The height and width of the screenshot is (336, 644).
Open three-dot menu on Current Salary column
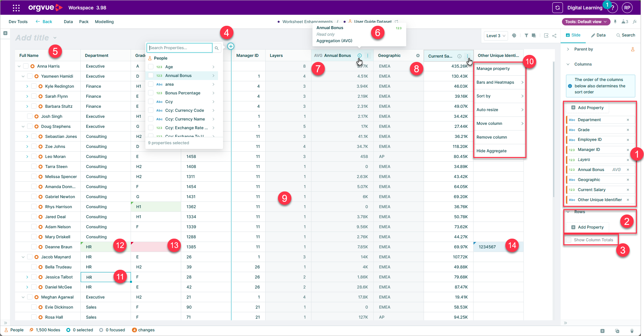468,56
